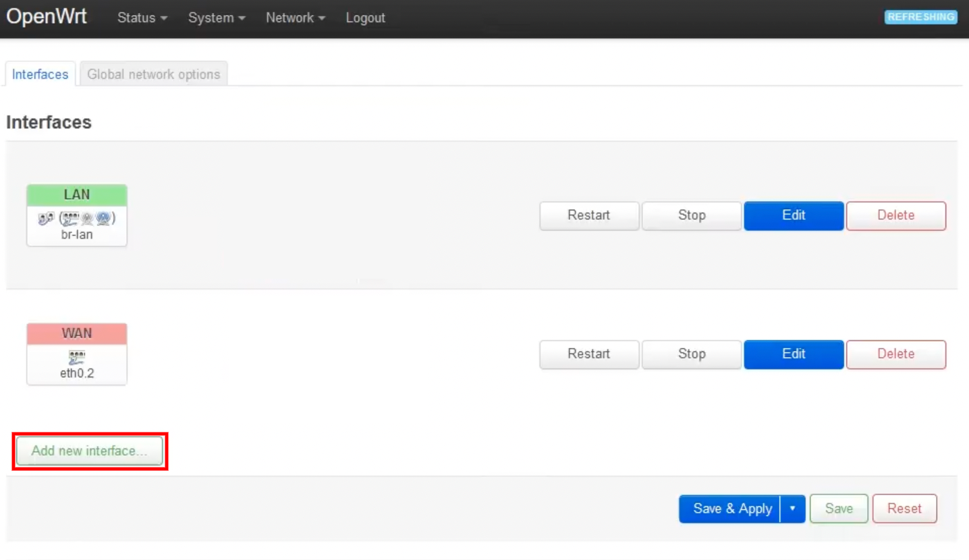Expand the Save & Apply options arrow
Viewport: 969px width, 560px height.
793,509
